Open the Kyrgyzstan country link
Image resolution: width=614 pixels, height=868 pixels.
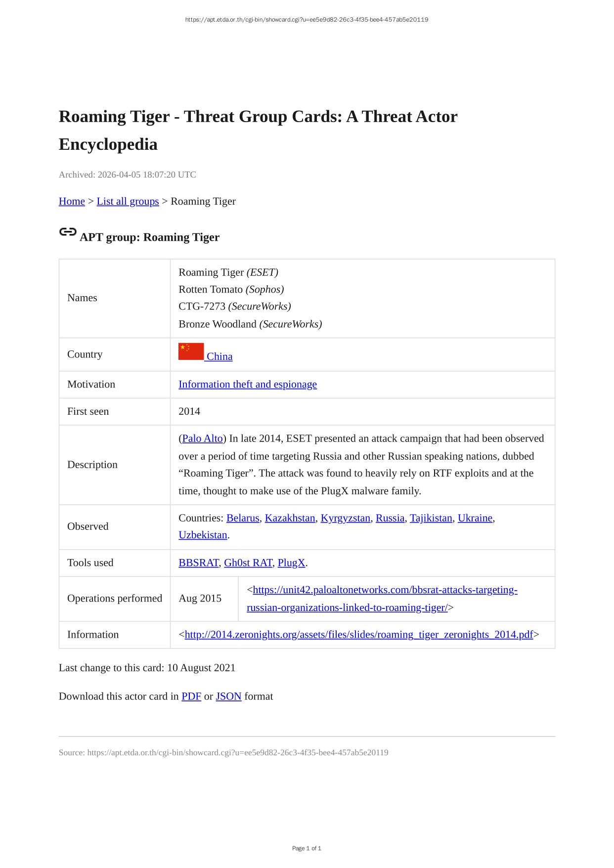(x=345, y=518)
